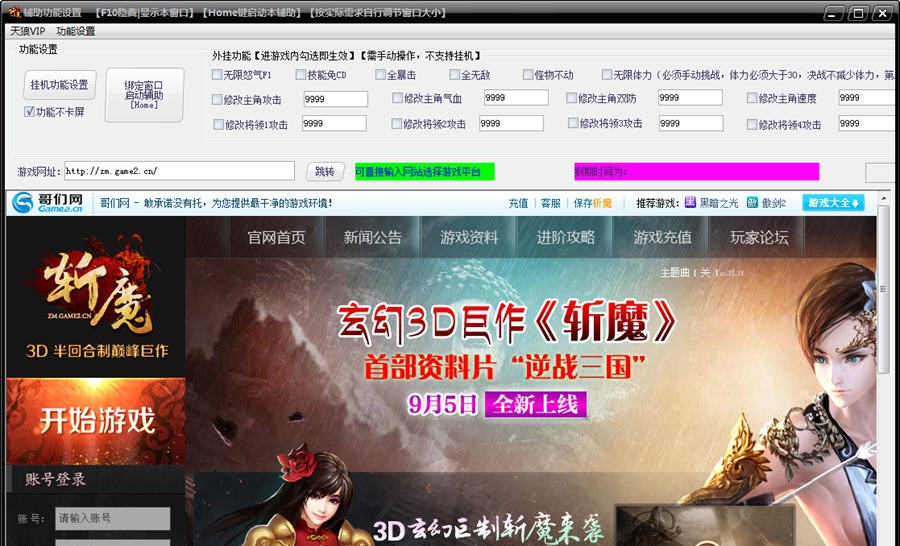Click the 首部资料片 逆战三国 banner

[x=505, y=367]
